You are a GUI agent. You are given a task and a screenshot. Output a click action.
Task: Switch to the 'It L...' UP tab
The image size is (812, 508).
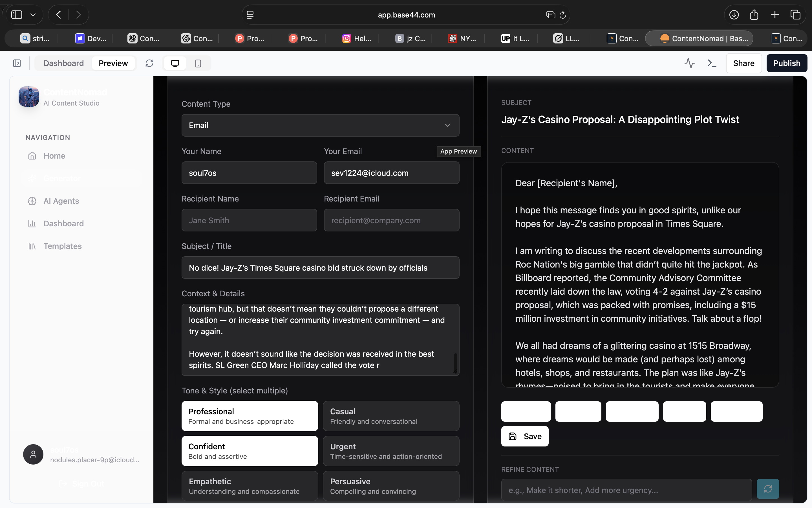(x=515, y=39)
